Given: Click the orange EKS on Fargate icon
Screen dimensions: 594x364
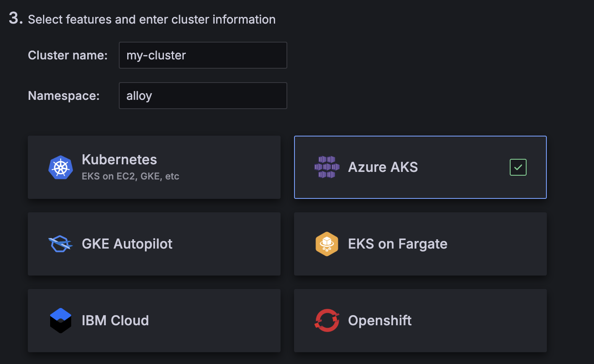Looking at the screenshot, I should click(x=327, y=244).
